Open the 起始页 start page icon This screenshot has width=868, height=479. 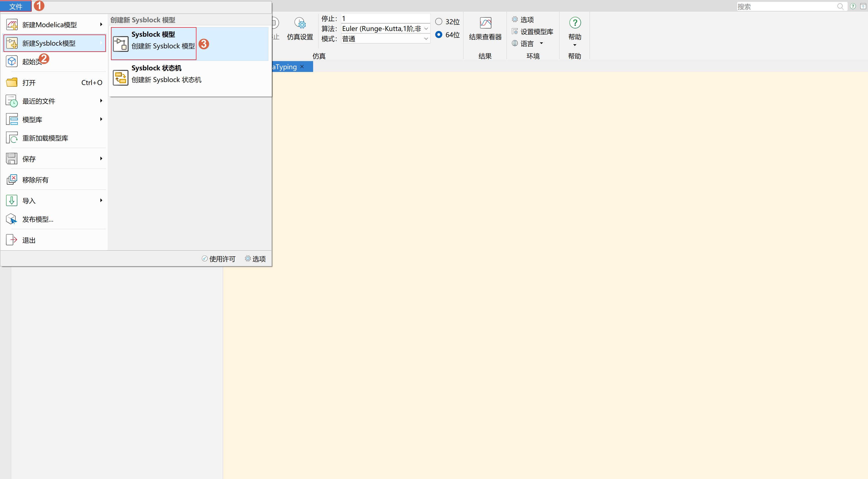pos(12,61)
